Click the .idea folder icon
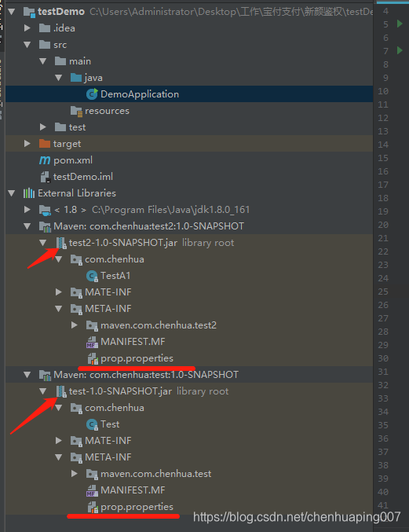This screenshot has height=532, width=409. (45, 28)
